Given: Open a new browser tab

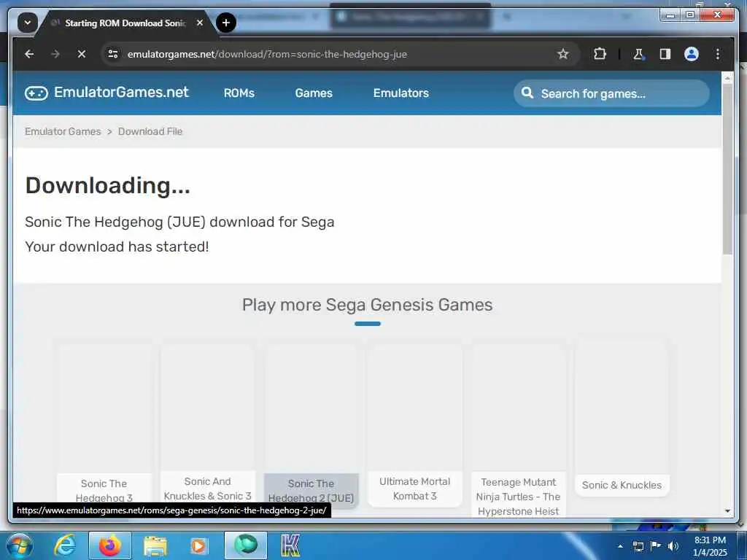Looking at the screenshot, I should coord(226,23).
